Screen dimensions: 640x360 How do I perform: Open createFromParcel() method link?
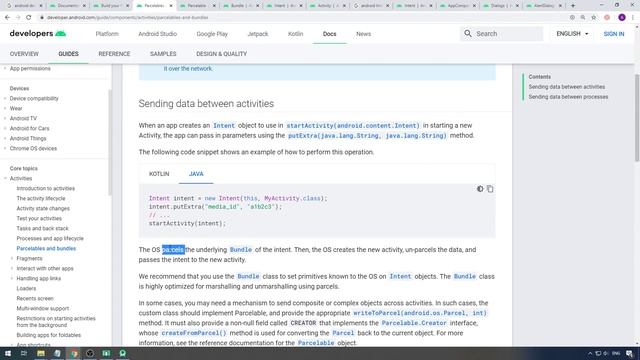pyautogui.click(x=194, y=333)
